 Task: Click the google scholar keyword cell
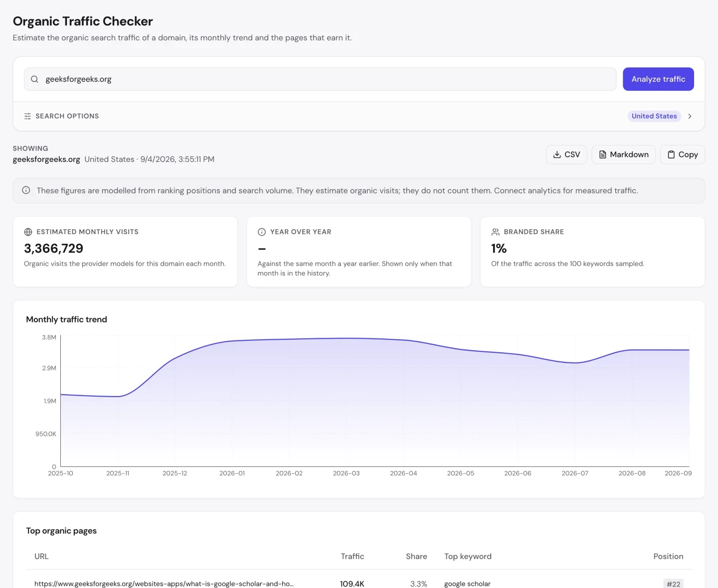pos(467,584)
